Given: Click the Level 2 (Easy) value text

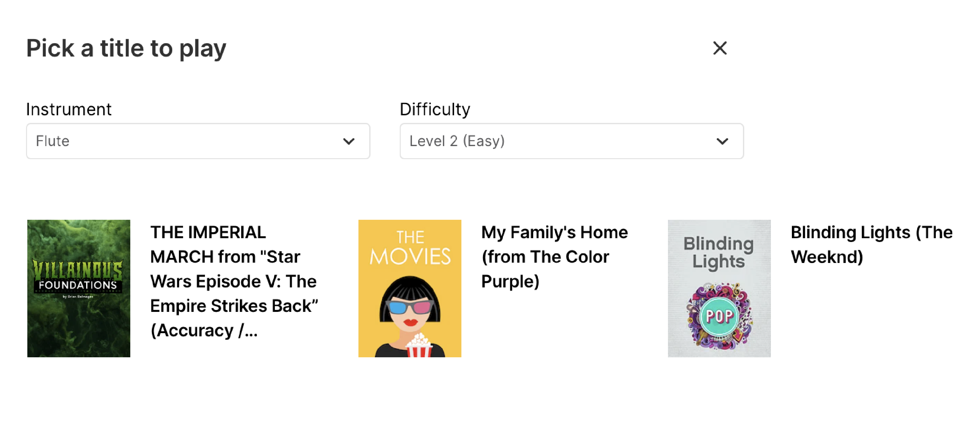Looking at the screenshot, I should click(x=457, y=141).
